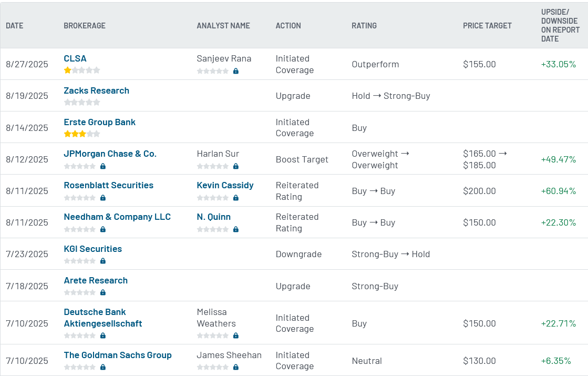Click the $130.00 price target
This screenshot has width=588, height=376.
point(479,361)
